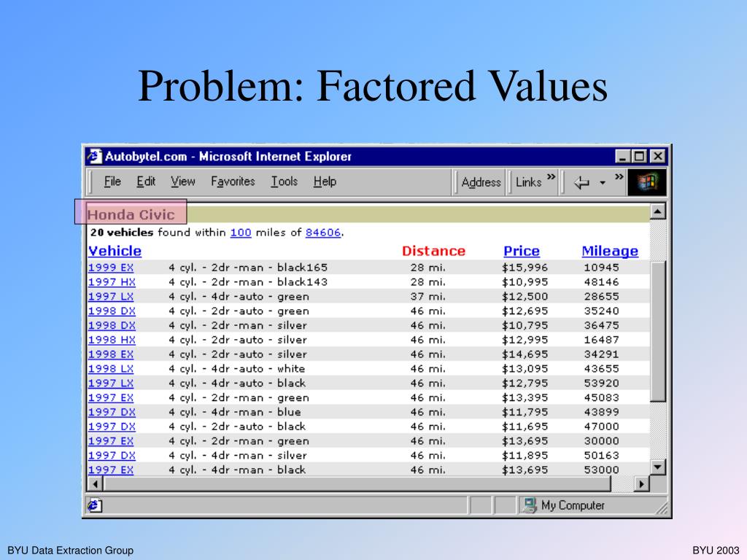This screenshot has width=747, height=560.
Task: Sort listings by Mileage column link
Action: [610, 251]
